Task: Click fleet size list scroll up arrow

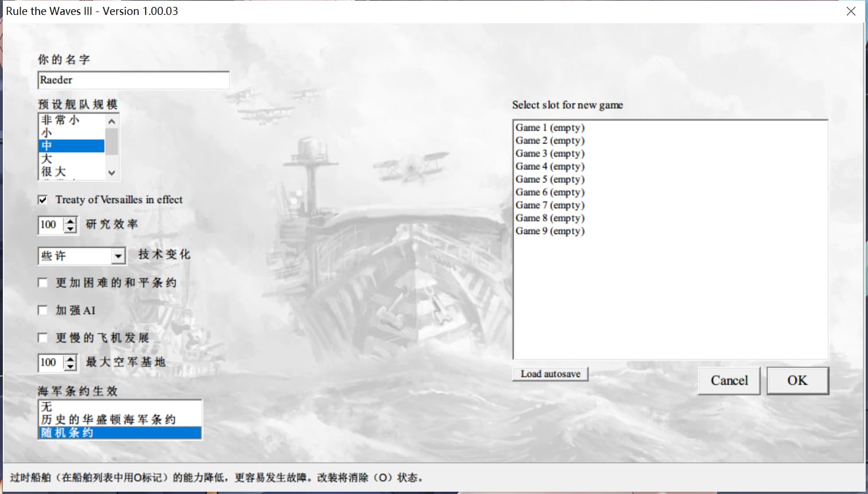Action: [112, 121]
